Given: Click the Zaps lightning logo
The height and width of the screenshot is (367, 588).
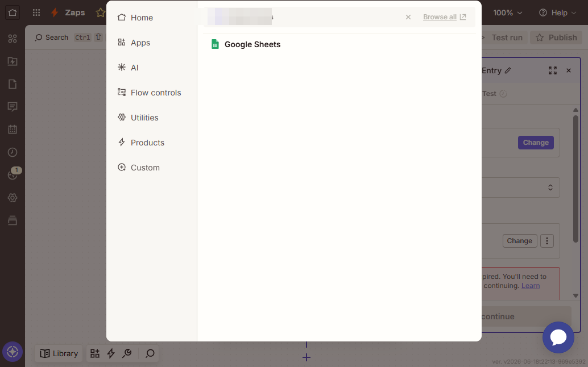Looking at the screenshot, I should tap(55, 12).
